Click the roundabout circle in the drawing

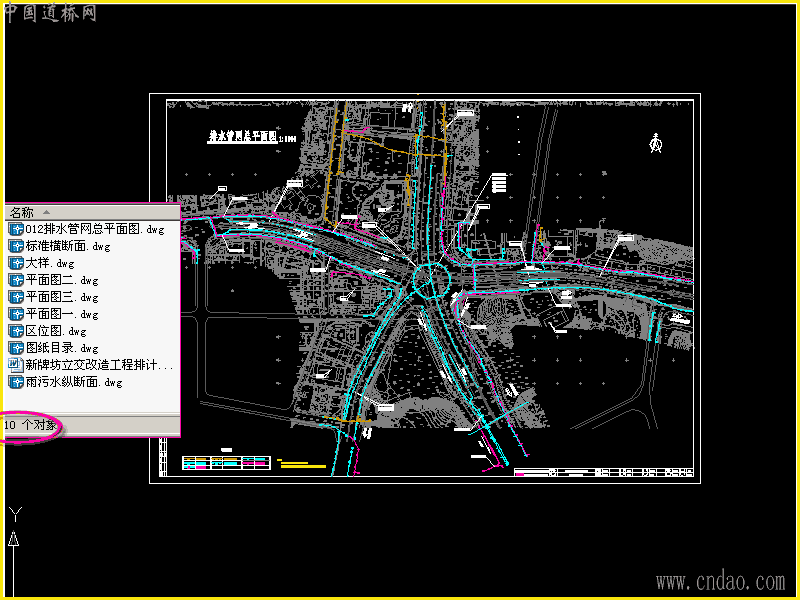click(x=431, y=280)
